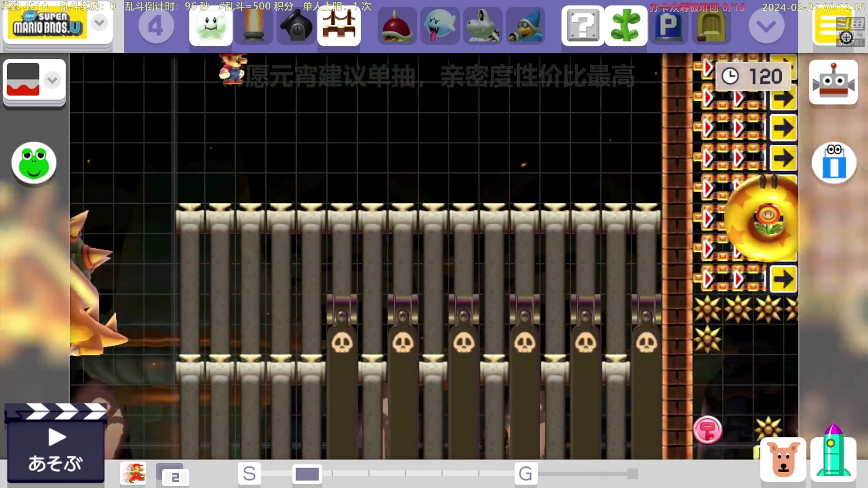Screen dimensions: 868x488
Task: Pick the bridge part from palette
Action: [339, 26]
